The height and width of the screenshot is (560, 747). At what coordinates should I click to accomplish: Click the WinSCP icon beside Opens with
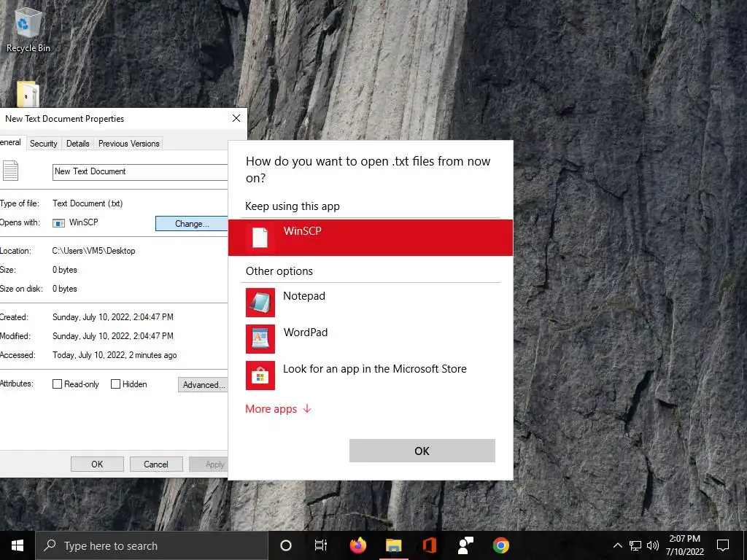tap(58, 223)
